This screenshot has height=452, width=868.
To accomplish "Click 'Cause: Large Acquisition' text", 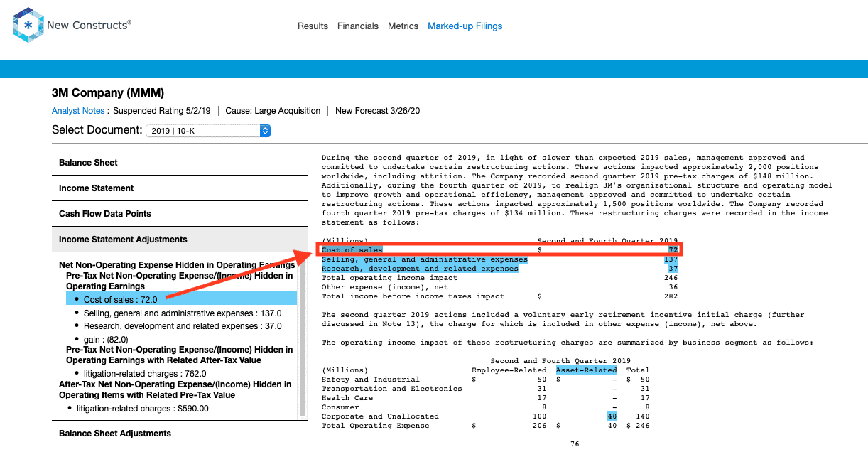I will [x=273, y=111].
